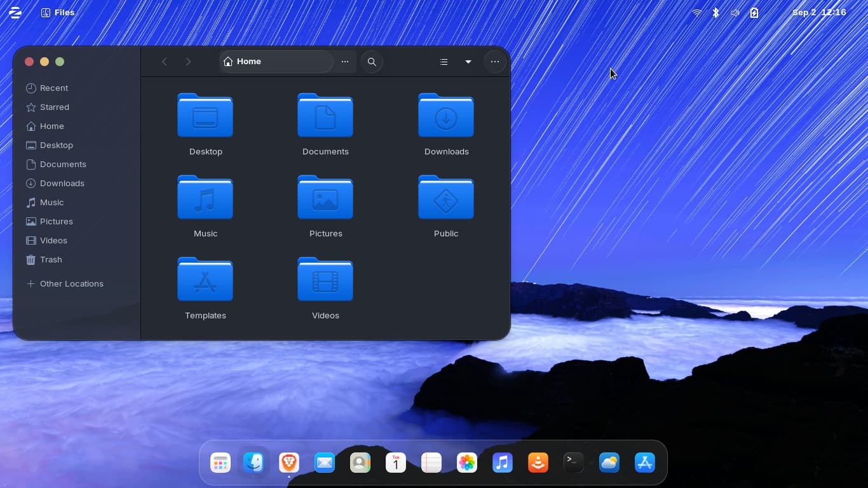Open Other Locations in sidebar

pyautogui.click(x=71, y=283)
